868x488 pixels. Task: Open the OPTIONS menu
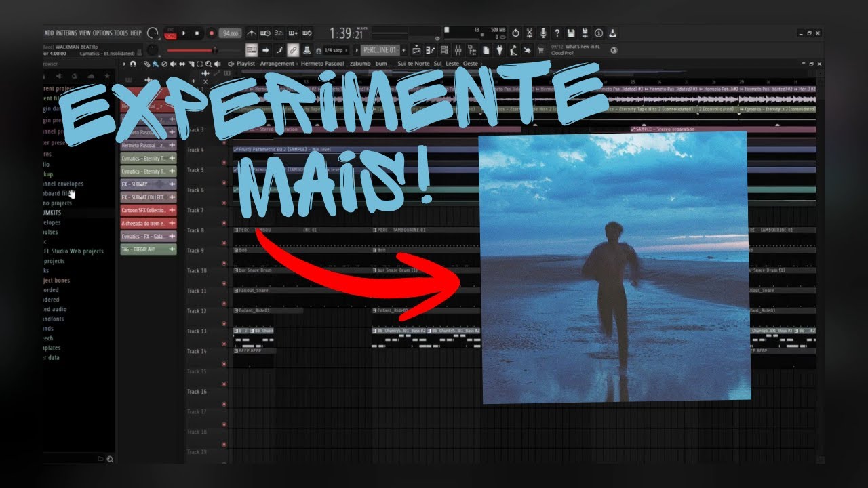coord(102,33)
